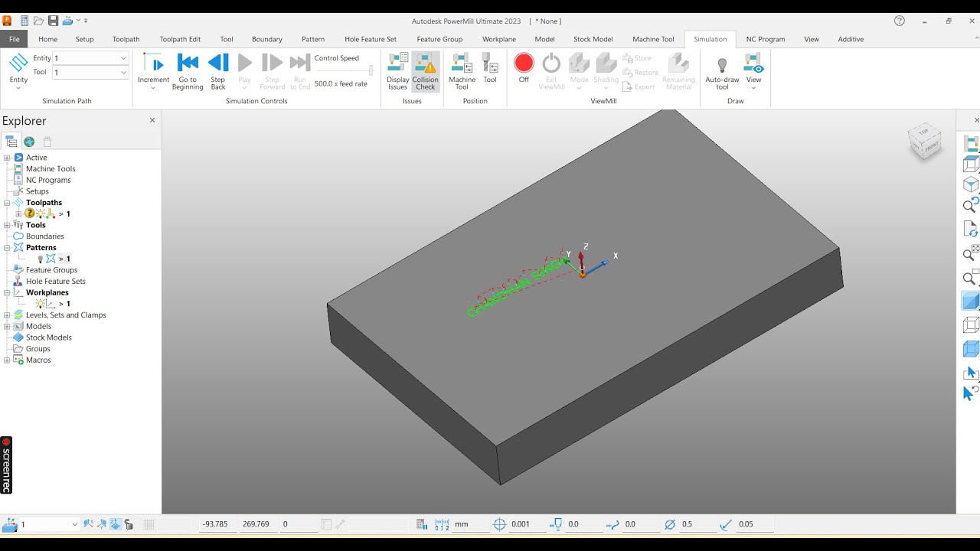Click the Save icon in quick access toolbar
The width and height of the screenshot is (980, 551).
(53, 21)
